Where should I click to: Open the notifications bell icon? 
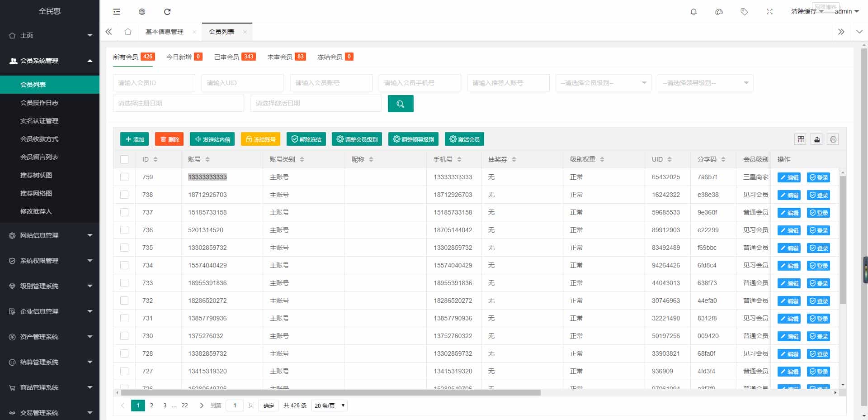693,12
